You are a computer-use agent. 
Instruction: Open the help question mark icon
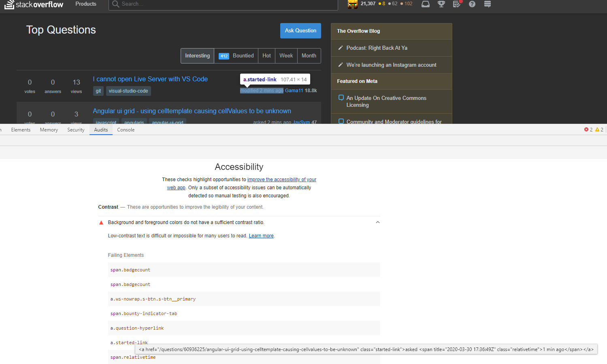pos(472,4)
